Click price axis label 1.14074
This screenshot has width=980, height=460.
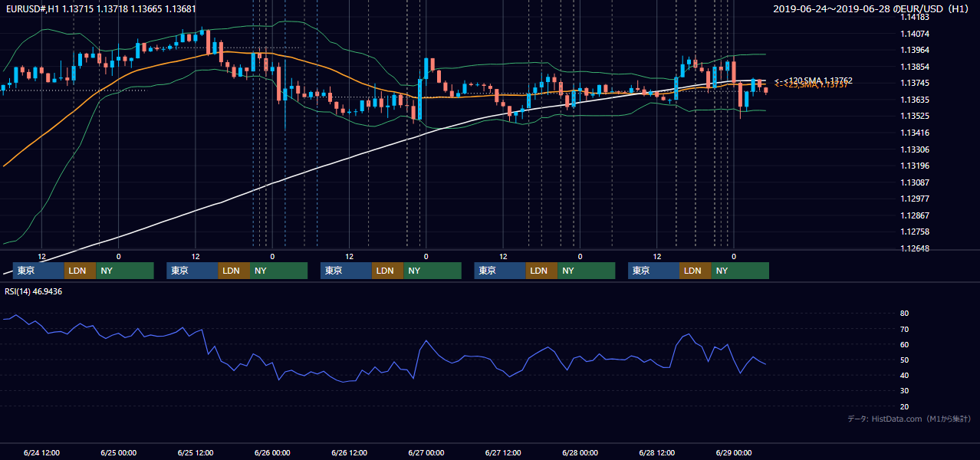[x=914, y=34]
